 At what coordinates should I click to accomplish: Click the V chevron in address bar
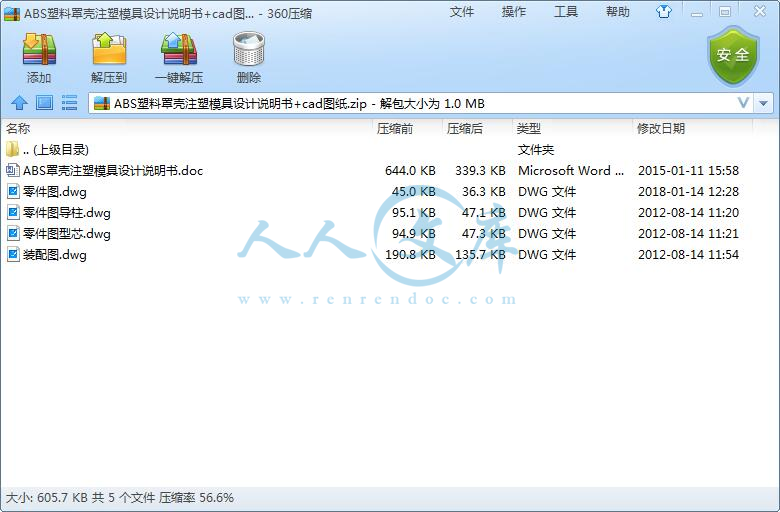pos(743,103)
